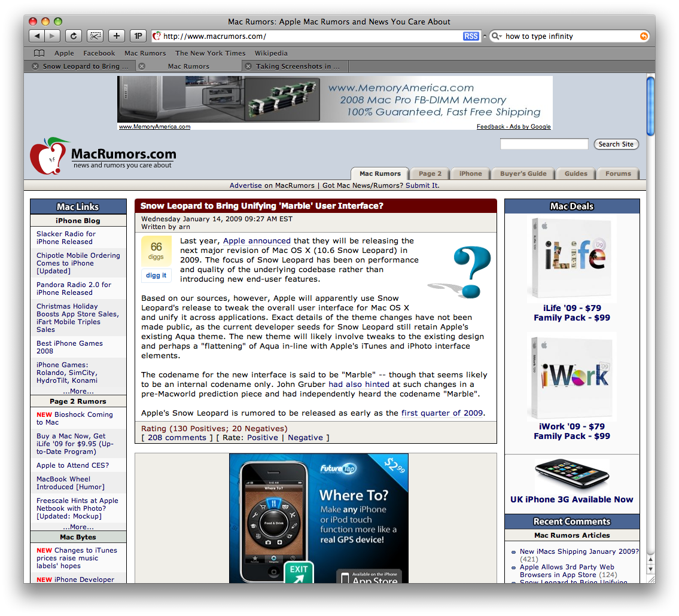The width and height of the screenshot is (679, 616).
Task: Open Apple to Attend CES? link
Action: click(x=73, y=465)
